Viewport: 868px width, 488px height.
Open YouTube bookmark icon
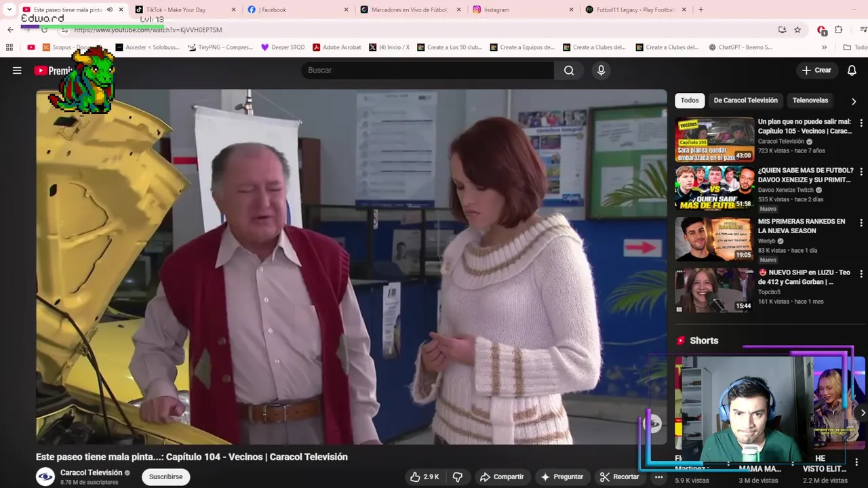click(31, 47)
